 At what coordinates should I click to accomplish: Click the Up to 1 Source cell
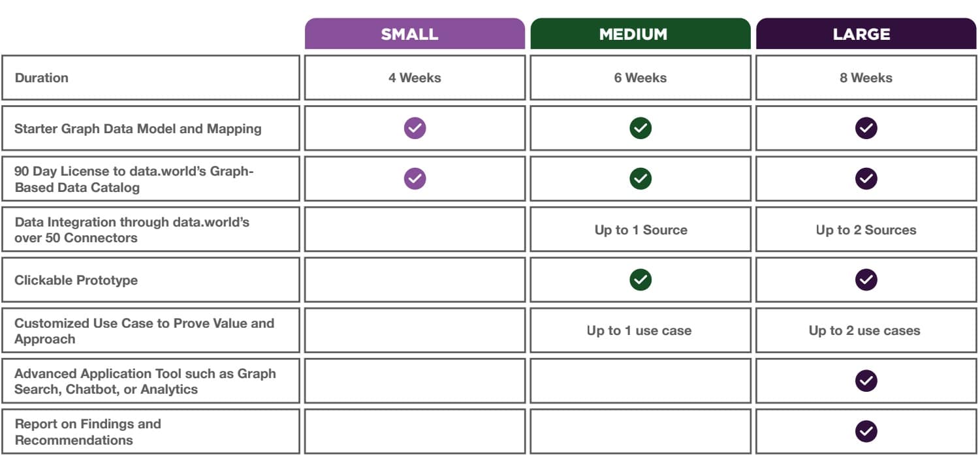pyautogui.click(x=640, y=229)
